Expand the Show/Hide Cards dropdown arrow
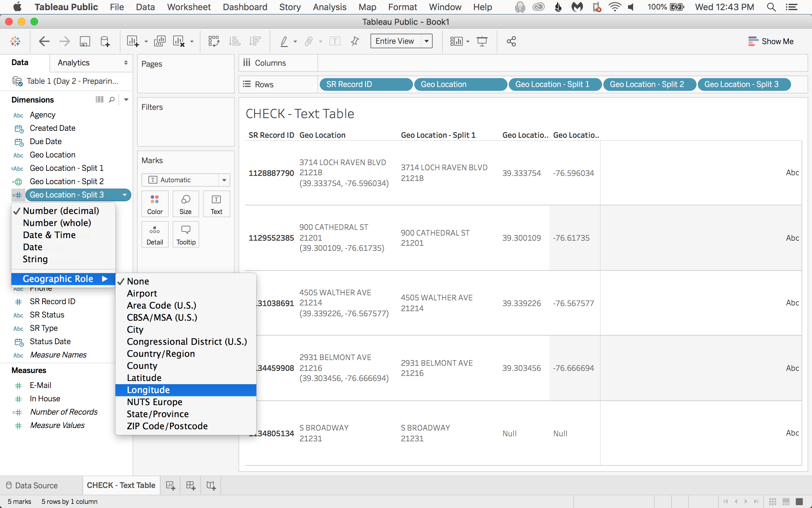This screenshot has height=508, width=812. pos(468,42)
